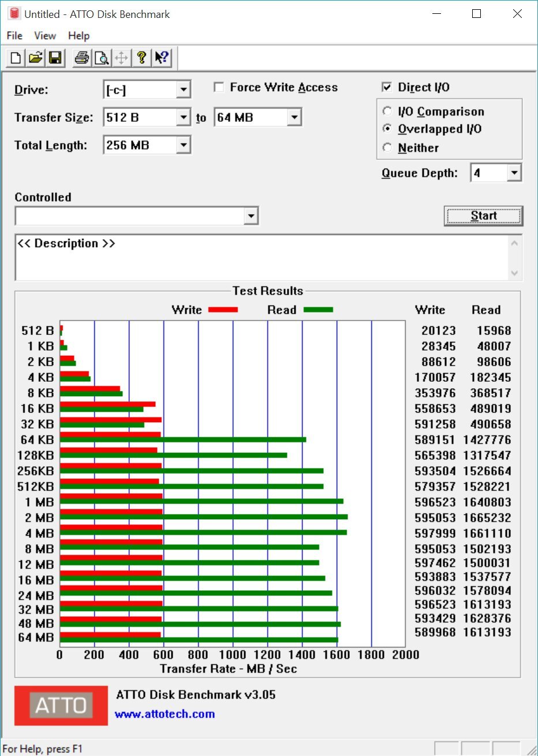Image resolution: width=538 pixels, height=756 pixels.
Task: Click the yellow question mark About icon
Action: click(x=141, y=58)
